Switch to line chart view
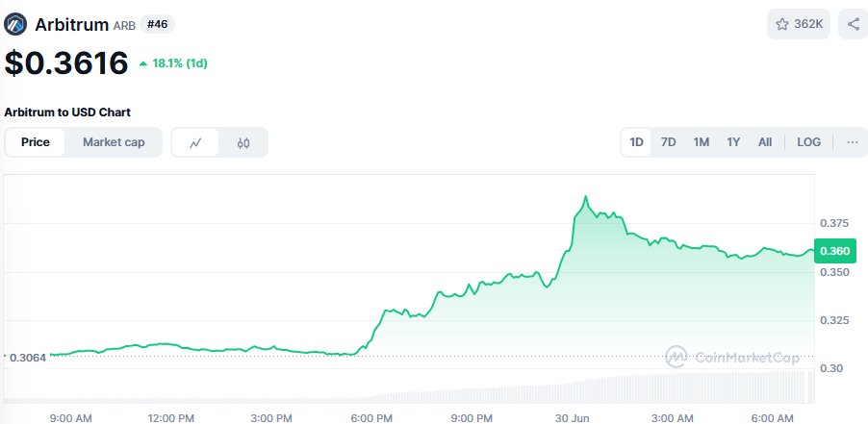This screenshot has width=868, height=424. point(194,142)
